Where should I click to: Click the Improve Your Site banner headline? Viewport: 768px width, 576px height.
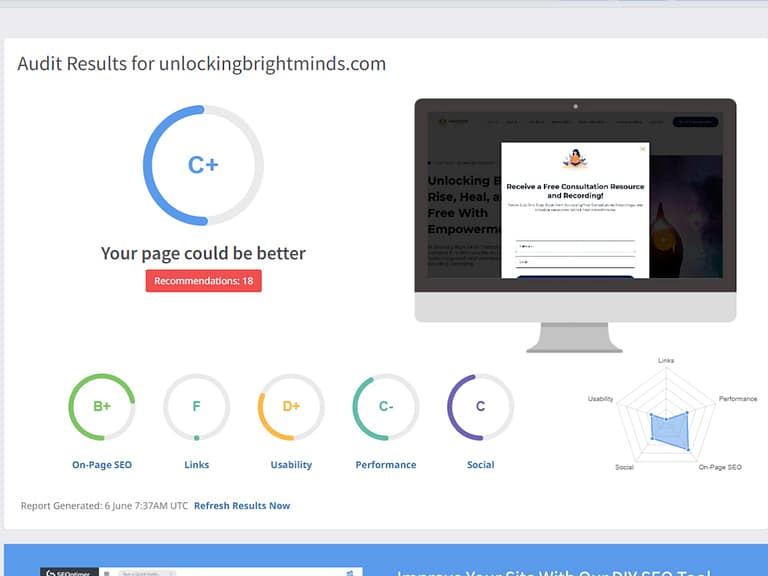(x=553, y=573)
